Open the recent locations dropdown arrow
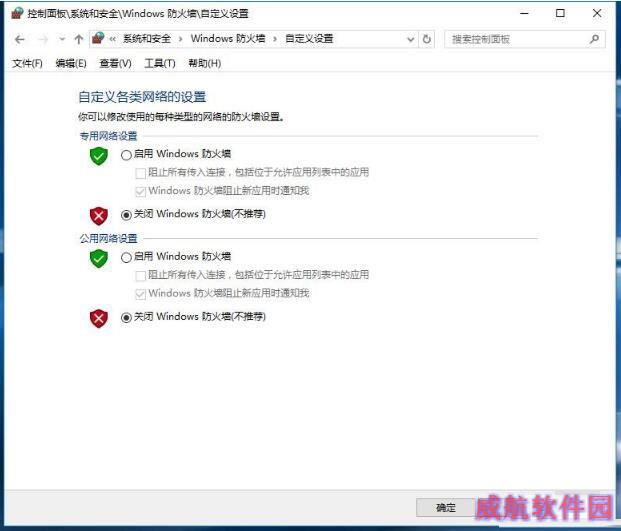The image size is (621, 531). (x=62, y=39)
